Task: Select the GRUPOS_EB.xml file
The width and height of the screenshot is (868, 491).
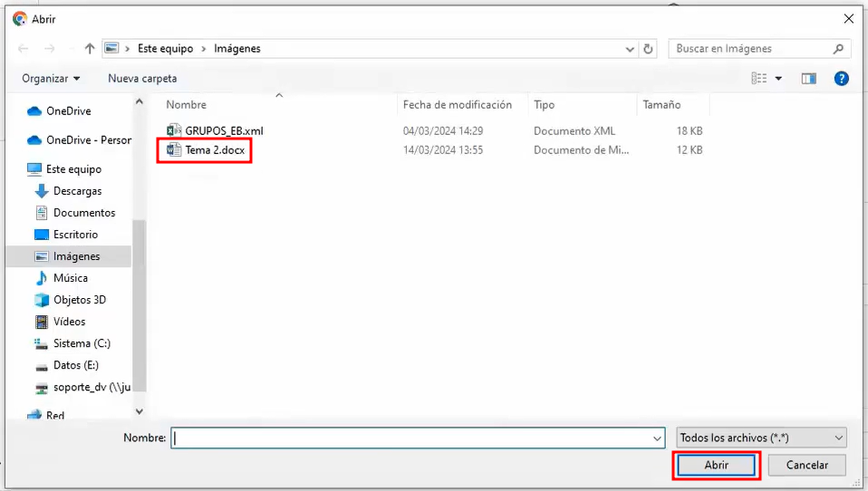Action: [223, 131]
